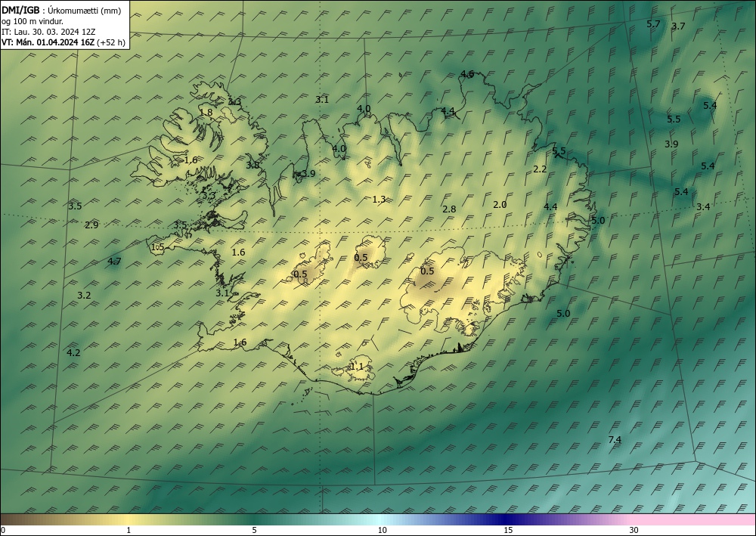
Task: Select the Úrkomumætti (mm) title text
Action: [x=85, y=10]
